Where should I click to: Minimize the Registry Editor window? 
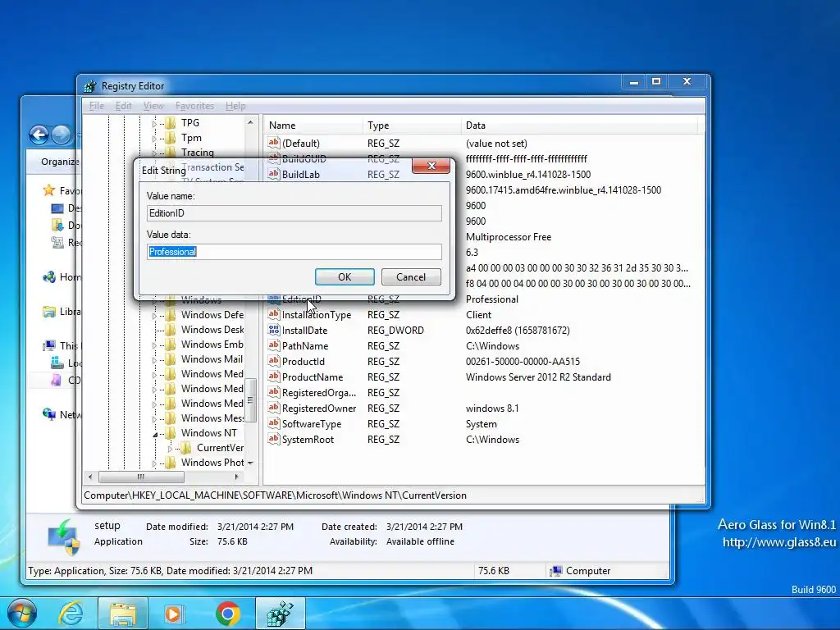pos(634,81)
